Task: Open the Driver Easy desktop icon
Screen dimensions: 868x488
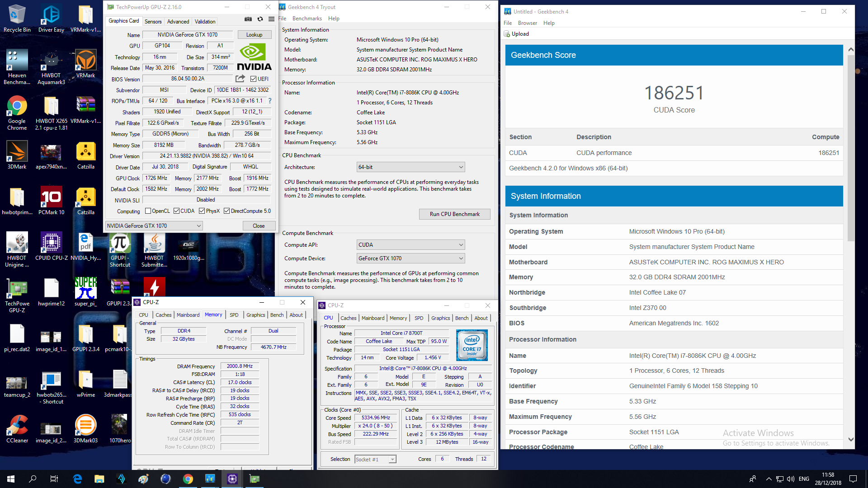Action: point(51,19)
